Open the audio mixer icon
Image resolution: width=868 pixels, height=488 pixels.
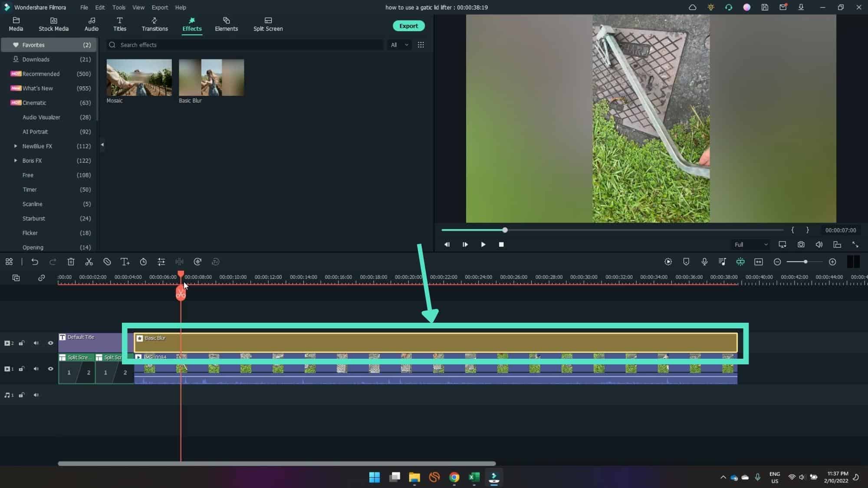click(x=722, y=262)
